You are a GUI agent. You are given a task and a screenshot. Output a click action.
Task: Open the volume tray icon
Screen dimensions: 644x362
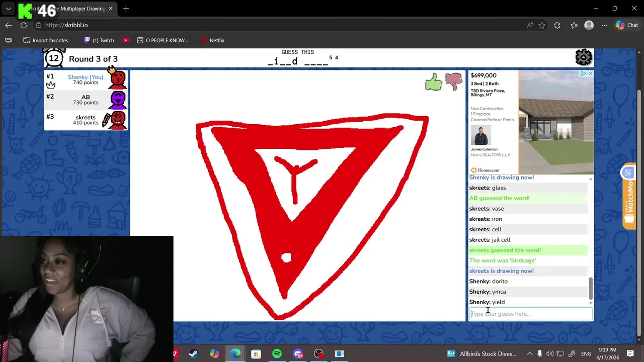(x=550, y=354)
